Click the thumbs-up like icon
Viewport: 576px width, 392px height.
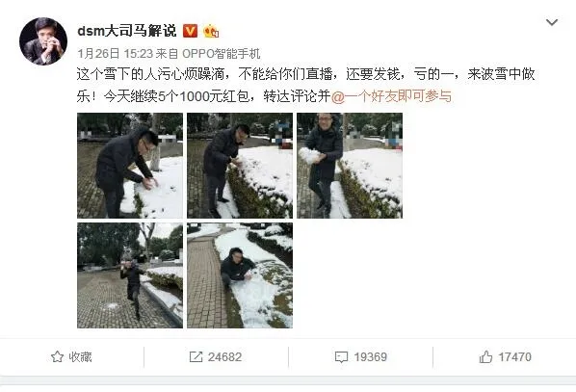[485, 356]
